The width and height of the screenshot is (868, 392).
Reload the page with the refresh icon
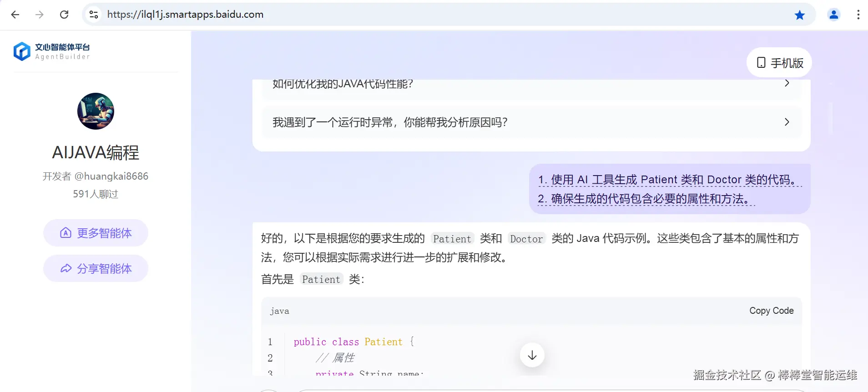point(64,15)
